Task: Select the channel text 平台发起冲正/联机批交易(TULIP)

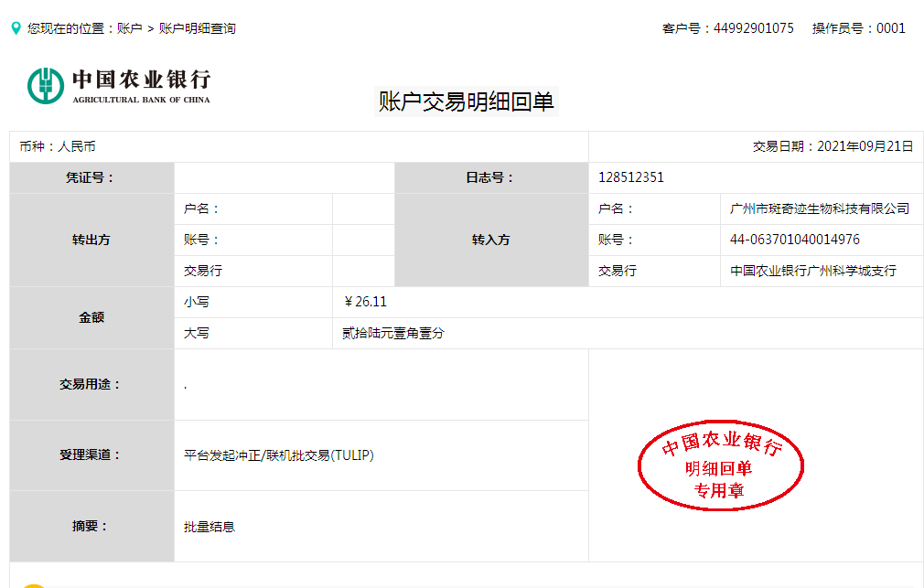Action: 279,455
